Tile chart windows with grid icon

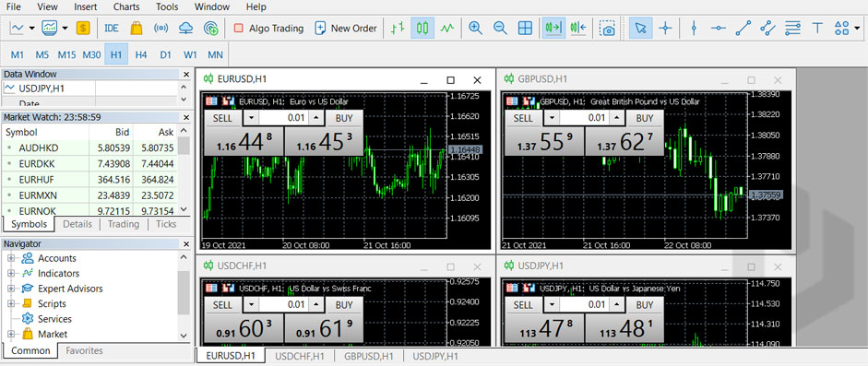(526, 28)
